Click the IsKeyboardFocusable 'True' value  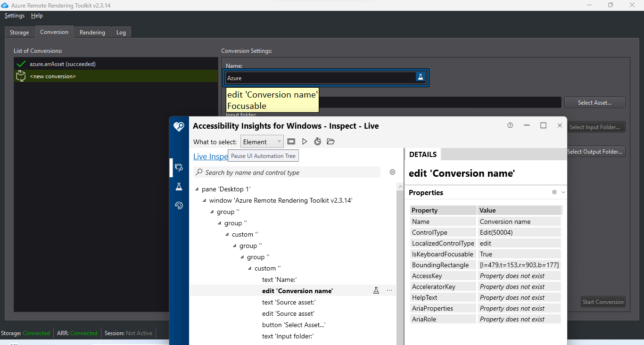coord(520,254)
